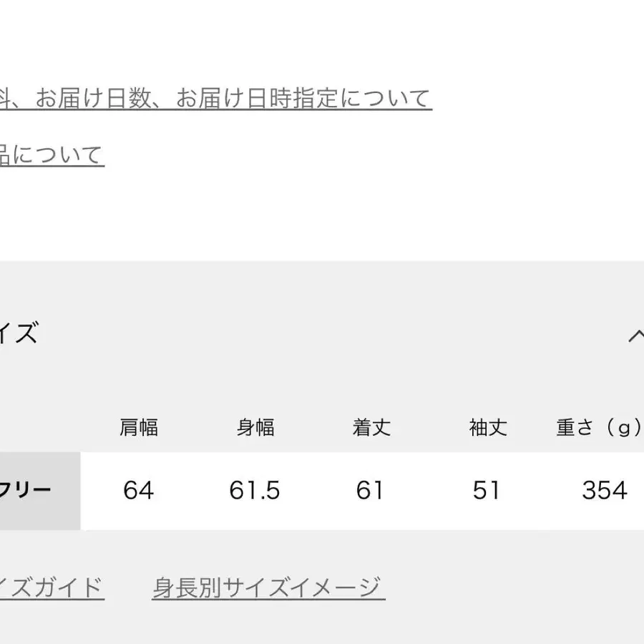Click the empty corner cell above フリー
The height and width of the screenshot is (644, 644).
(x=36, y=428)
